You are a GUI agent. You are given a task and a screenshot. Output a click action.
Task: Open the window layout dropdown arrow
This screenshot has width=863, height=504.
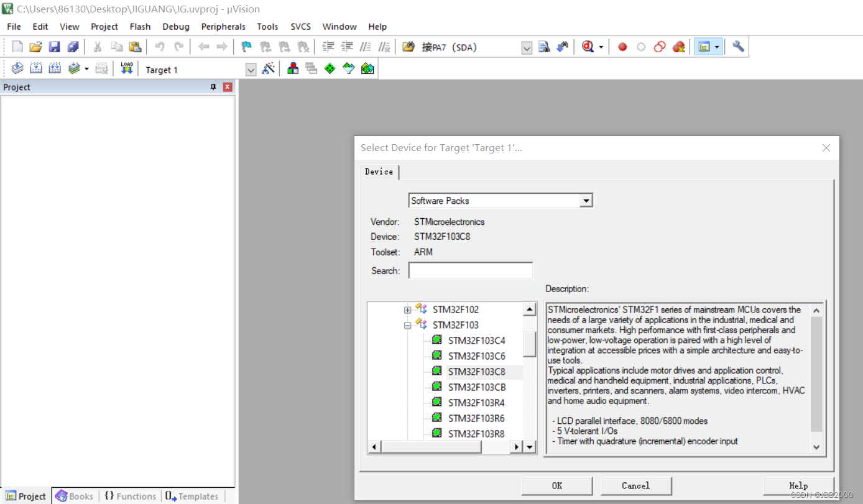point(717,47)
